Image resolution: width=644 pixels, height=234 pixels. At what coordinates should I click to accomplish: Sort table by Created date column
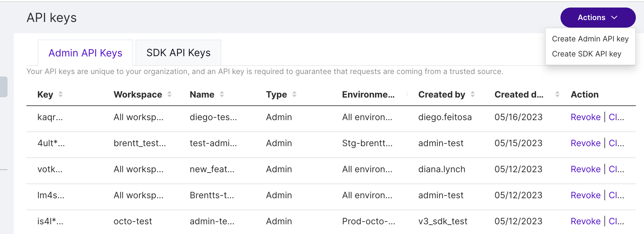pos(557,94)
